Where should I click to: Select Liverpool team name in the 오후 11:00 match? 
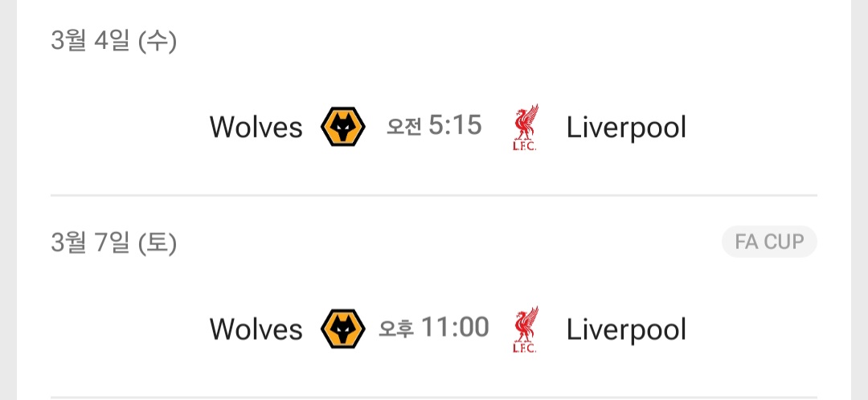tap(626, 330)
